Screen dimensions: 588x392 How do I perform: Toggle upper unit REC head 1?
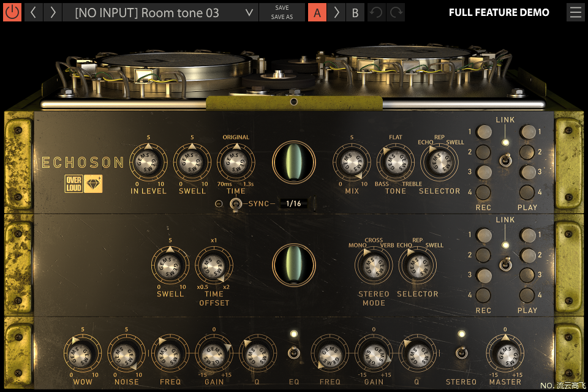(x=484, y=132)
